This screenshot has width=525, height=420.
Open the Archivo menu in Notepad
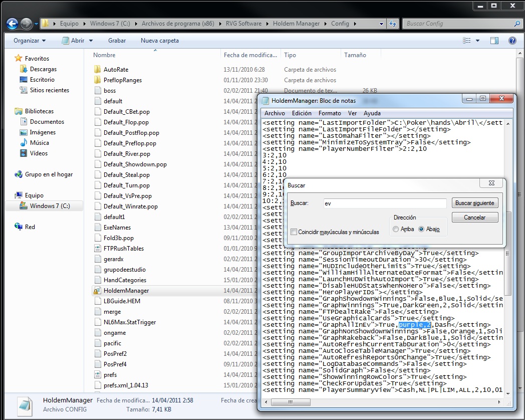[x=275, y=113]
